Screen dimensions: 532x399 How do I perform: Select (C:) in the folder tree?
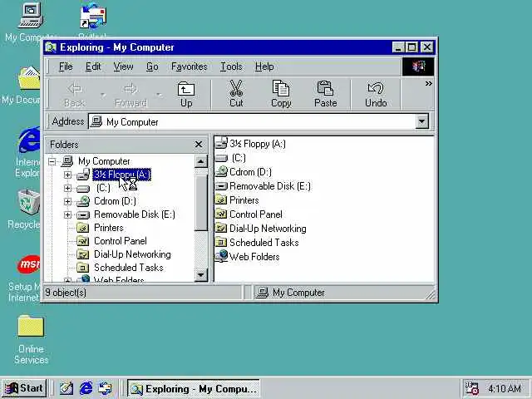coord(103,188)
